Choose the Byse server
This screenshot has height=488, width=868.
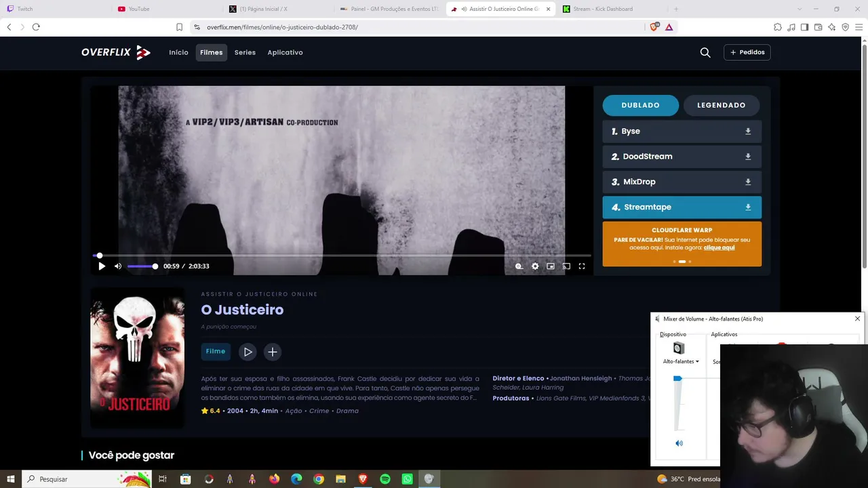(682, 131)
